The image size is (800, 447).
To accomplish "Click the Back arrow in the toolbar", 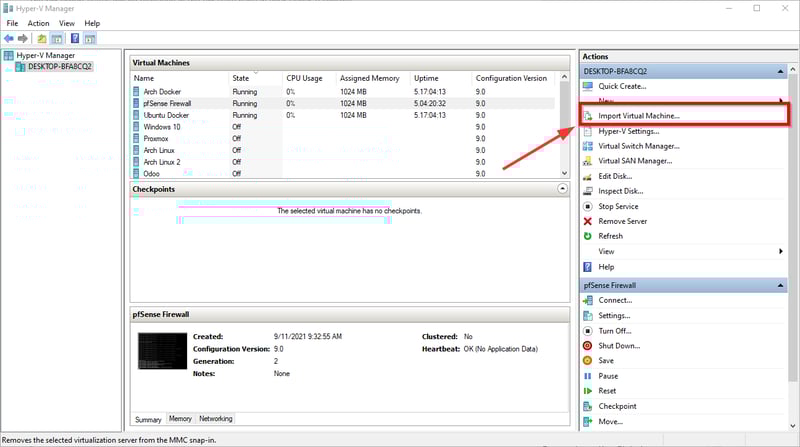I will [x=10, y=38].
